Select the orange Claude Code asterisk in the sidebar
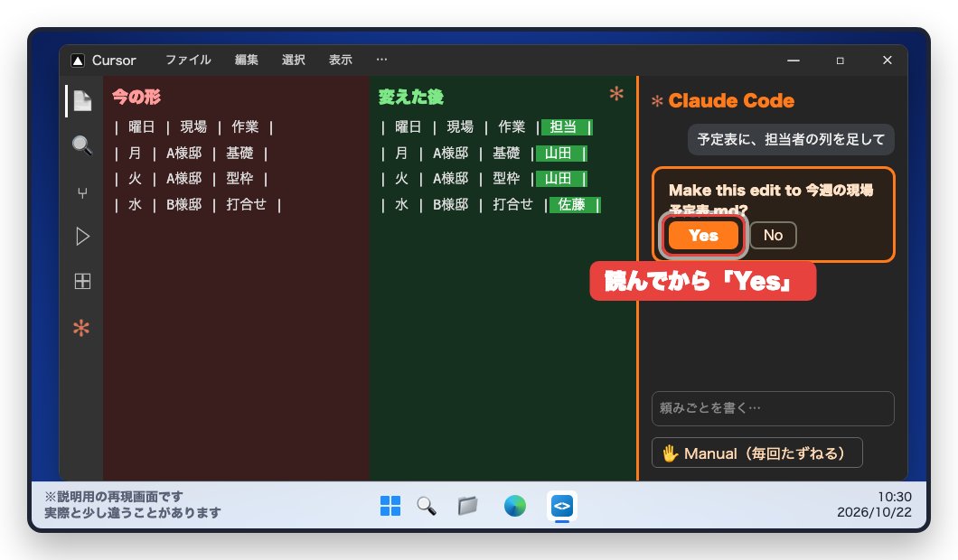958x560 pixels. click(x=81, y=328)
